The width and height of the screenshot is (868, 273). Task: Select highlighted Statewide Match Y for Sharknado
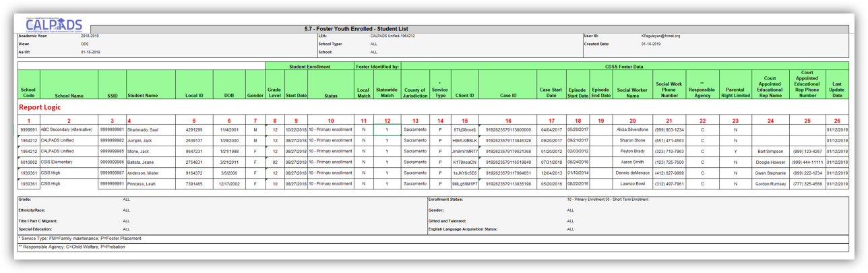click(x=387, y=129)
